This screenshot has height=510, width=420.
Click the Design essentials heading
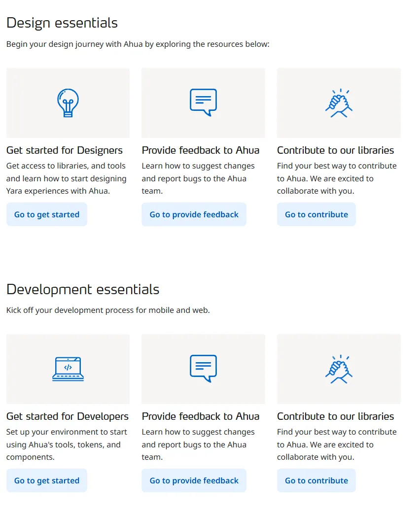pos(62,23)
